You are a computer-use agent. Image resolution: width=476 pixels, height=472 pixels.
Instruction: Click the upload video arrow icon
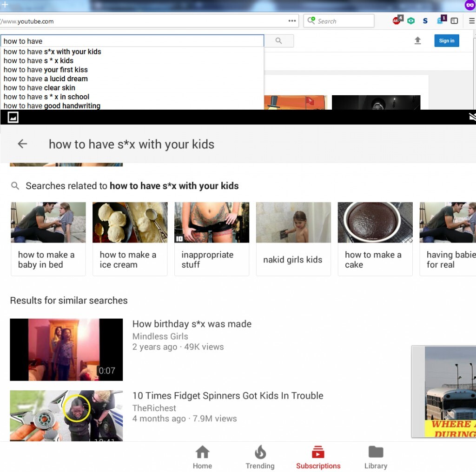[417, 41]
